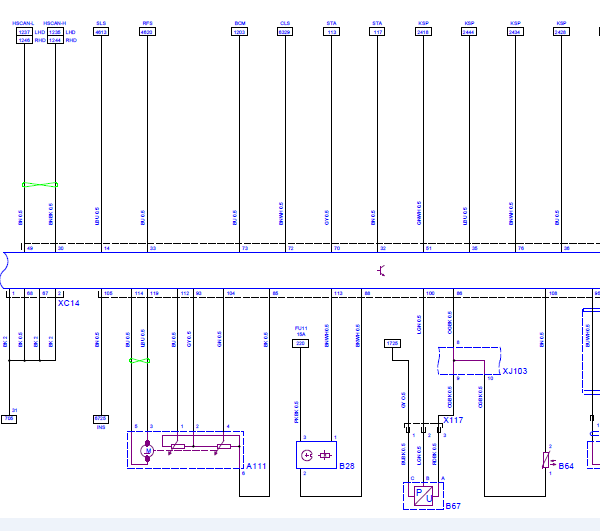Click the transistor symbol in the control module
This screenshot has width=600, height=531.
point(381,270)
